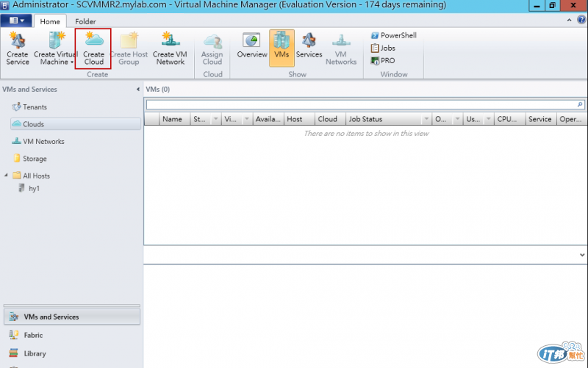Open the Create Virtual Machine dropdown arrow

(x=72, y=62)
